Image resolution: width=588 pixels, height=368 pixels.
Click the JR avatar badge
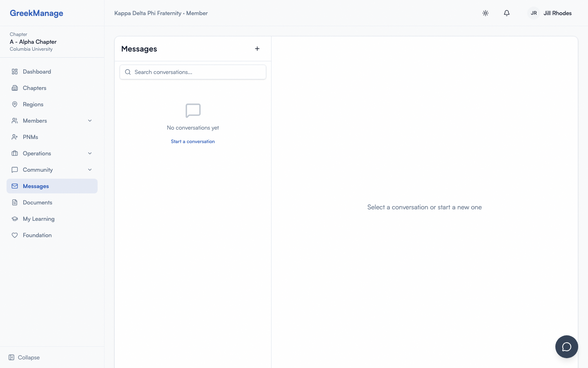534,13
